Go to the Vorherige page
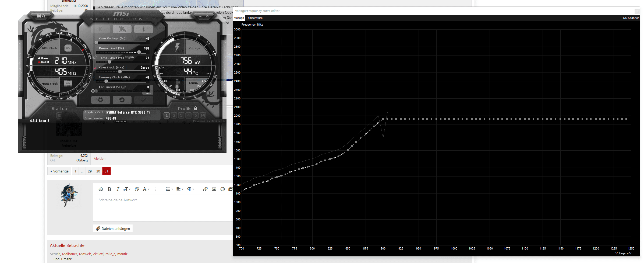This screenshot has width=644, height=263. 59,171
